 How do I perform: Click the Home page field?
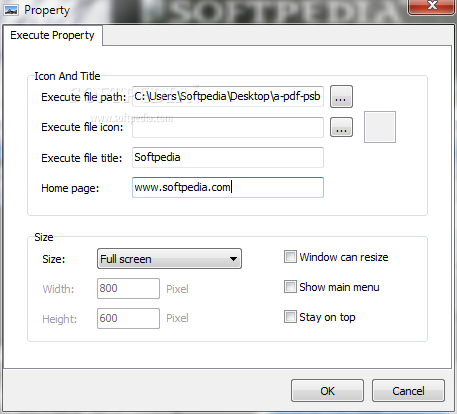click(x=228, y=187)
